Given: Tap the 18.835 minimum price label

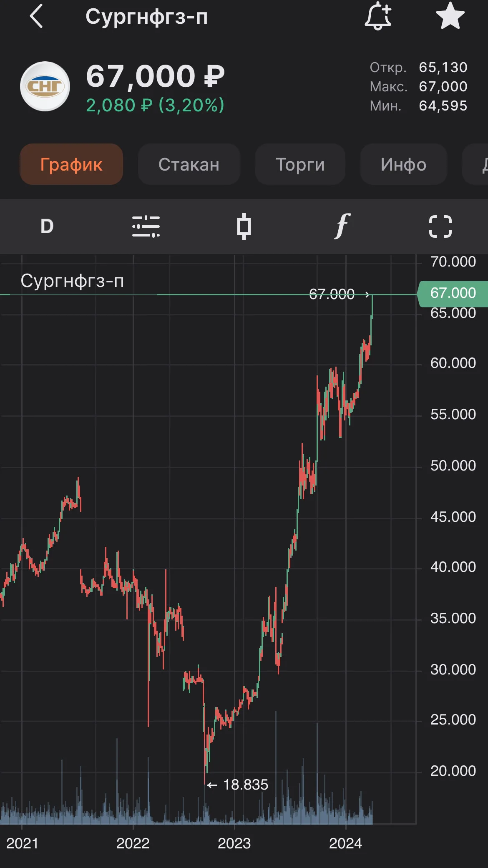Looking at the screenshot, I should tap(246, 785).
